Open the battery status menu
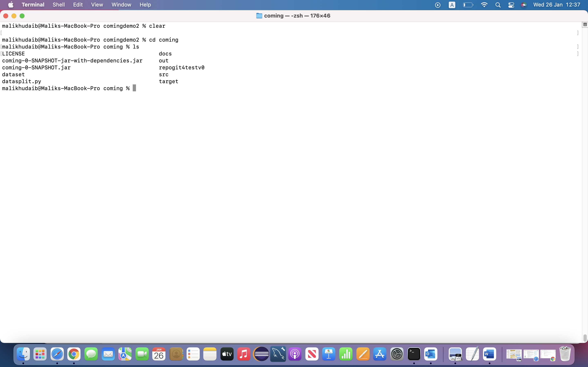 click(x=468, y=5)
